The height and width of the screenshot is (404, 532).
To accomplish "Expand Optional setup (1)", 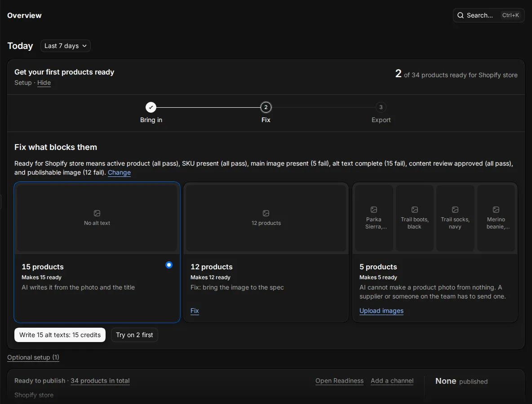I will click(33, 357).
